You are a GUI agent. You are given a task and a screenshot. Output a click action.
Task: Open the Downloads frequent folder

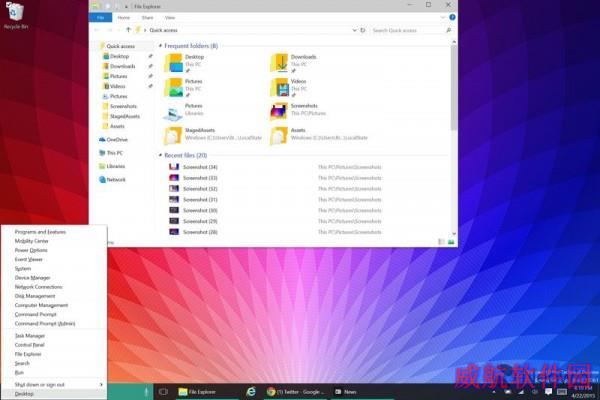click(x=294, y=63)
